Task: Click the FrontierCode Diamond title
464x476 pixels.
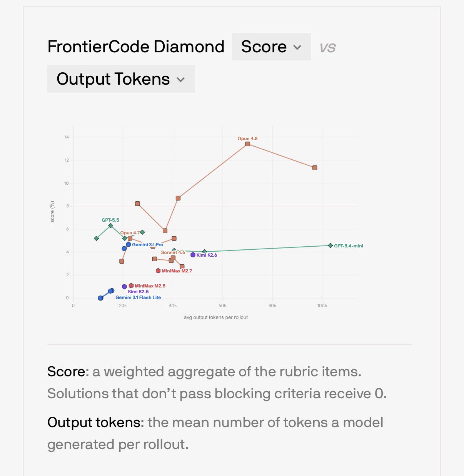Action: [x=136, y=47]
